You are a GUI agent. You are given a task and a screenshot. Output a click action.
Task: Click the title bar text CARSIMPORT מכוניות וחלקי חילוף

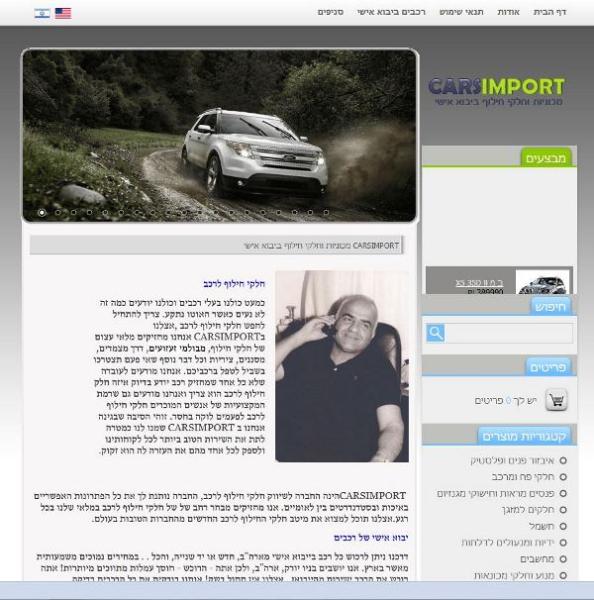pos(321,245)
